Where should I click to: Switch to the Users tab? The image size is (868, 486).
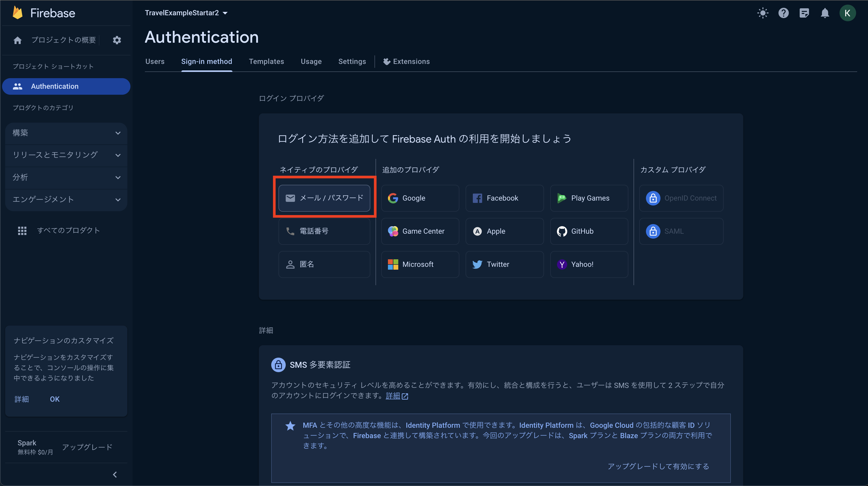pyautogui.click(x=155, y=61)
